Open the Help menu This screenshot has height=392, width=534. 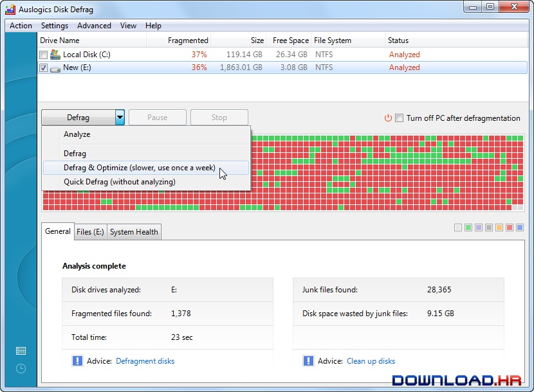click(x=153, y=26)
